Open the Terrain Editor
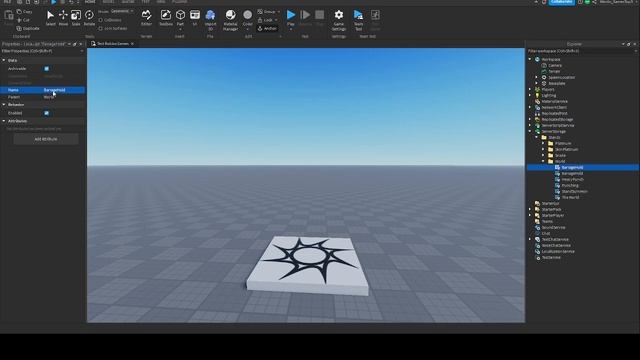 (x=146, y=18)
